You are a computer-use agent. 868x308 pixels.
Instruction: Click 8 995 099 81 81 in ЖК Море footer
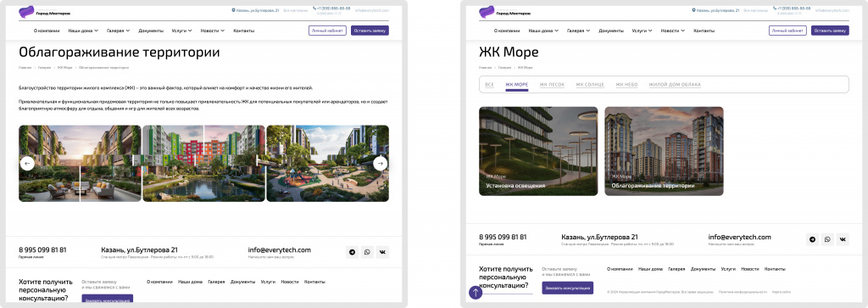coord(503,237)
